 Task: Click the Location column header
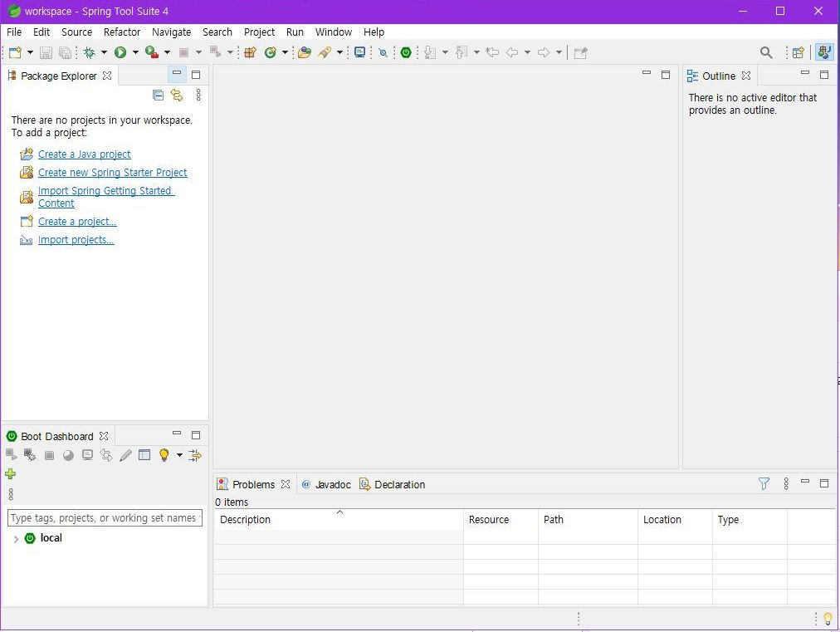[x=675, y=519]
